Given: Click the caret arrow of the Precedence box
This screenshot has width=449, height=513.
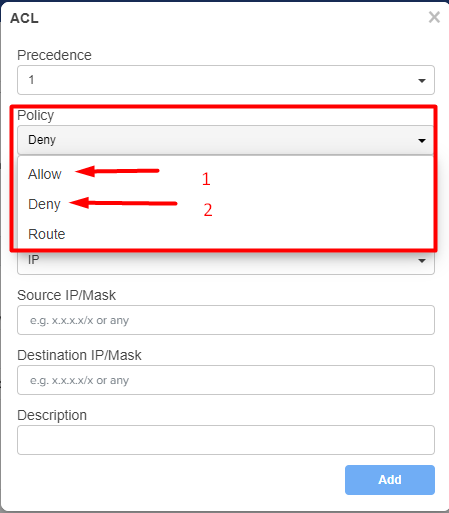Looking at the screenshot, I should coord(422,81).
